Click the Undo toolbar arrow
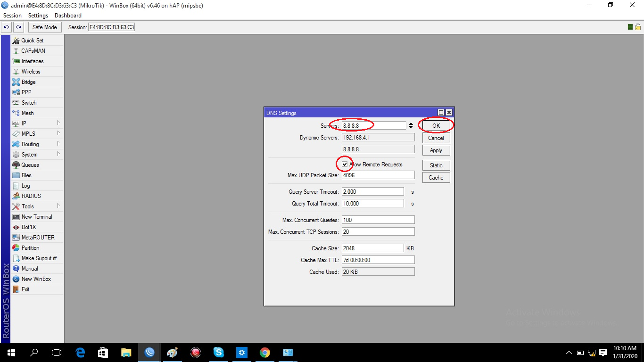 point(7,27)
